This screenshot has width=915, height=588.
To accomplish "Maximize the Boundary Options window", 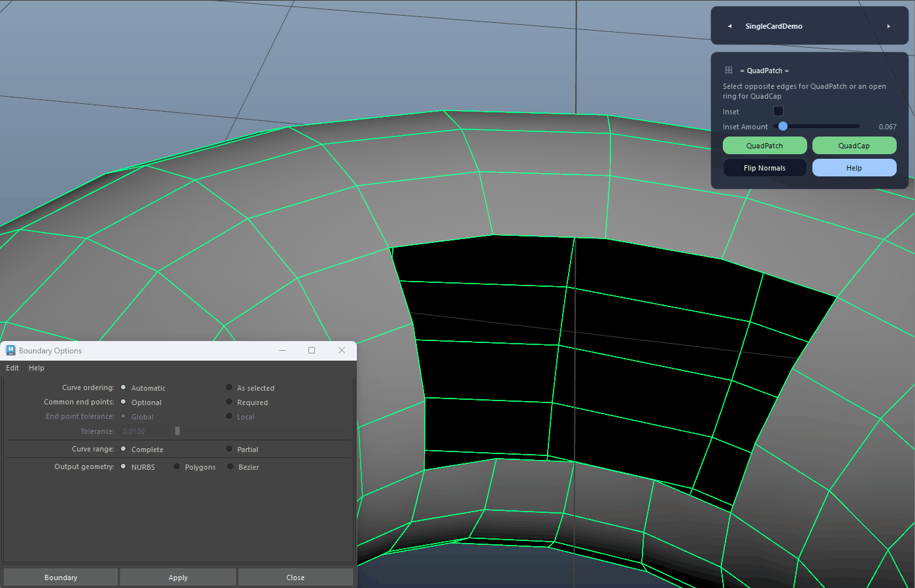I will (312, 351).
